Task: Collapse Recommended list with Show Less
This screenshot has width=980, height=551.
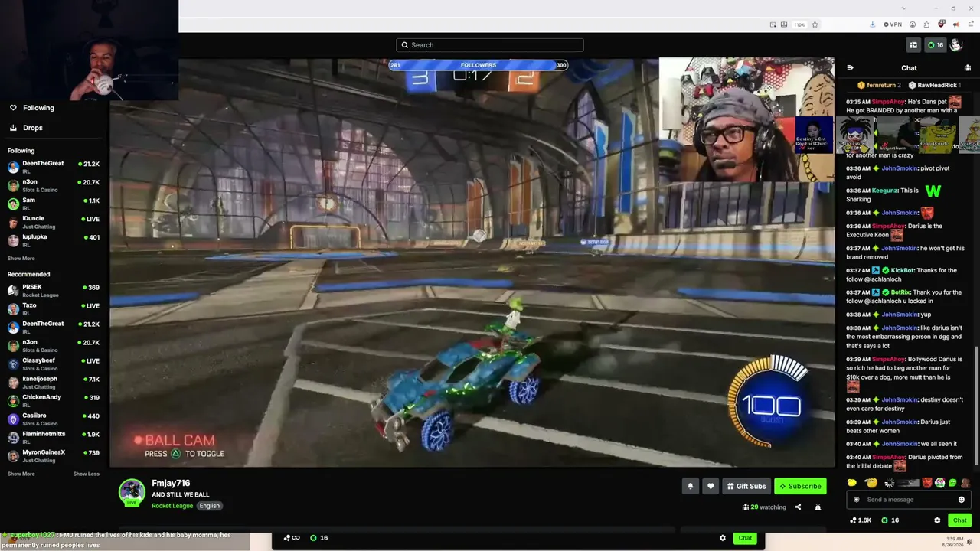Action: point(87,474)
